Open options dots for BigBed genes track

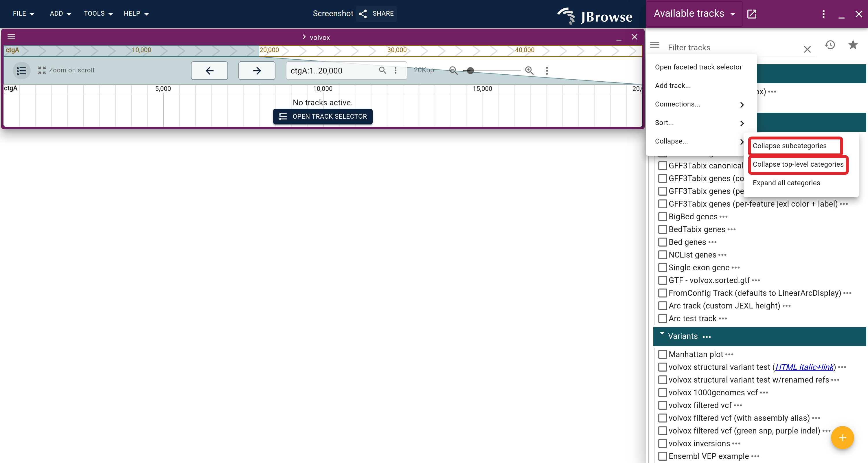(x=723, y=217)
